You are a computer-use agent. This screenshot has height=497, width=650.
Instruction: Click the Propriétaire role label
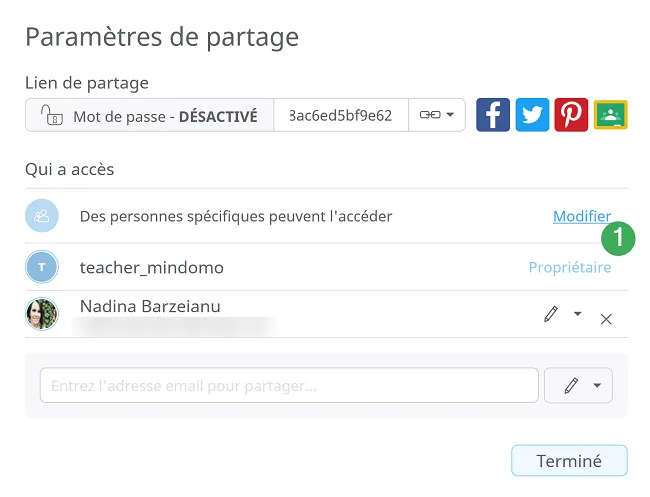click(x=570, y=267)
